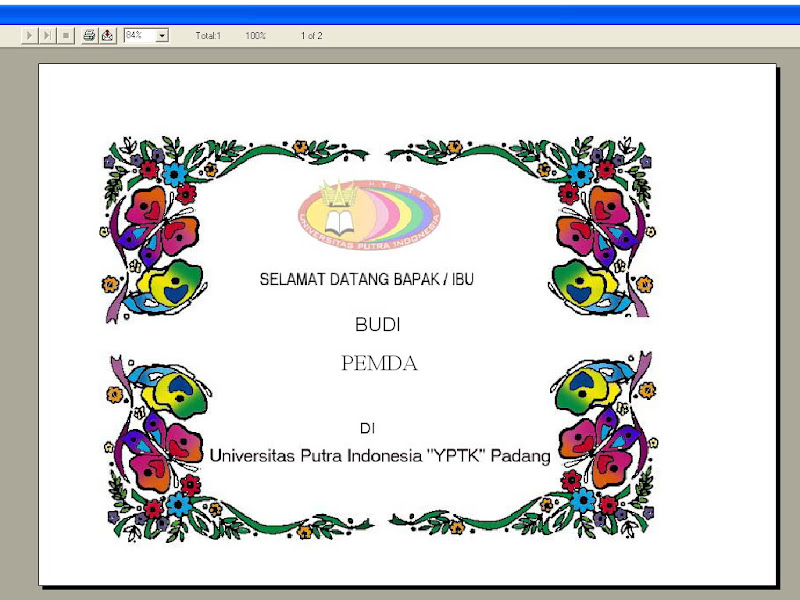Click "Universitas Putra Indonesia "YPTK" Padang" text
The height and width of the screenshot is (600, 800).
coord(380,455)
